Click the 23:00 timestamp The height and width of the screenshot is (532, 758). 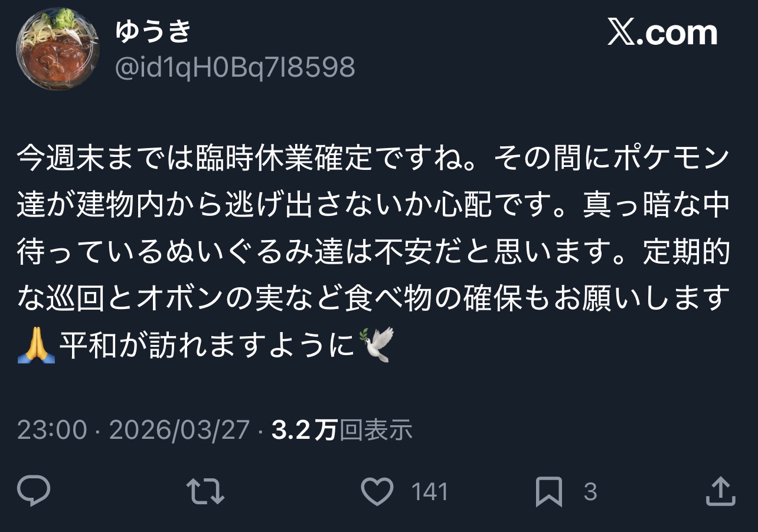[x=52, y=431]
